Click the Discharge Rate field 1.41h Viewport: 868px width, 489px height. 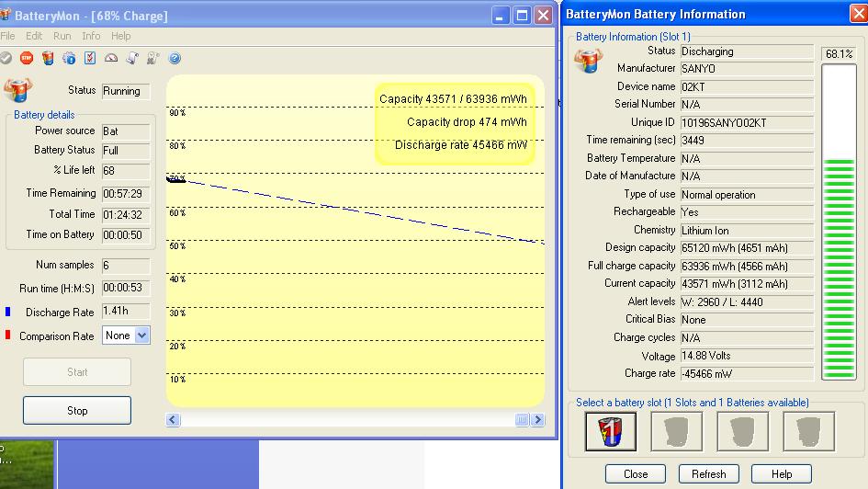pyautogui.click(x=126, y=312)
